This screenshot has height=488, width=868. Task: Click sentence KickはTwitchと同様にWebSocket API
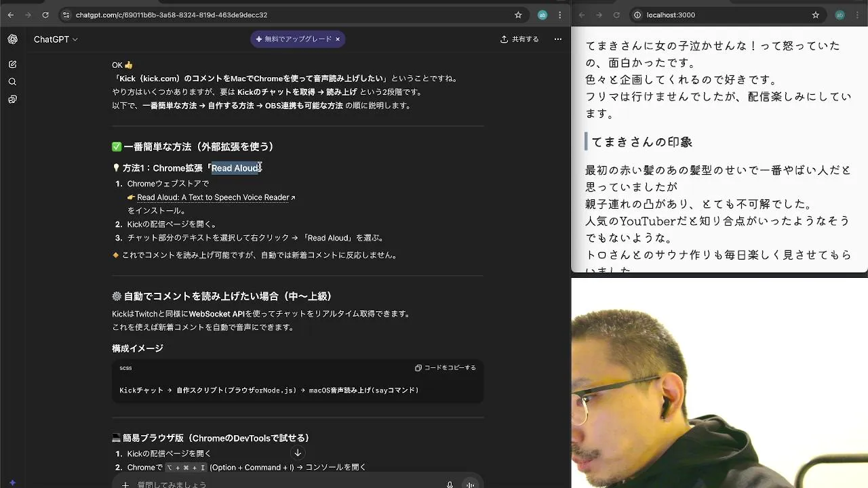click(x=261, y=314)
